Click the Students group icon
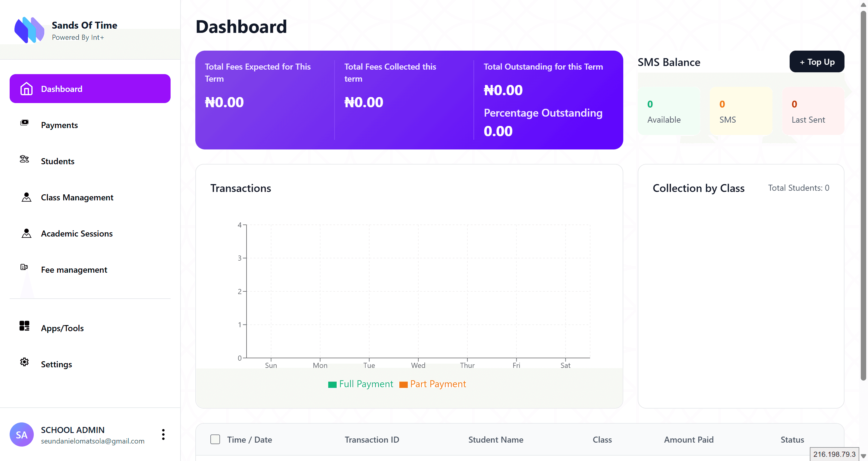The width and height of the screenshot is (868, 461). point(24,159)
